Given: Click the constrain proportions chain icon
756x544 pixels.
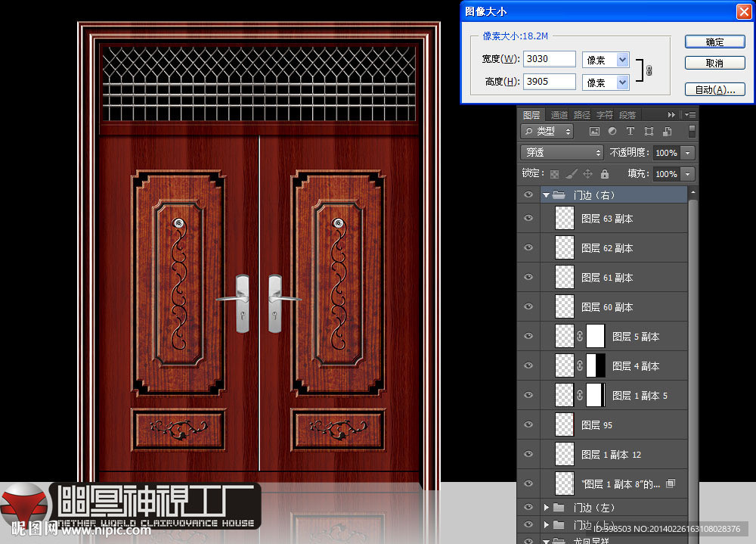Looking at the screenshot, I should click(649, 70).
